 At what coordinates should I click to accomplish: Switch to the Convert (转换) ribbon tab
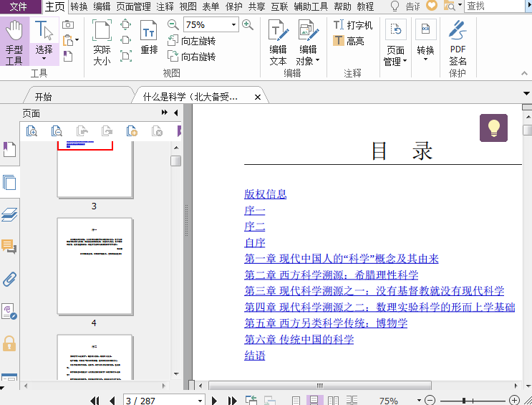[x=79, y=6]
